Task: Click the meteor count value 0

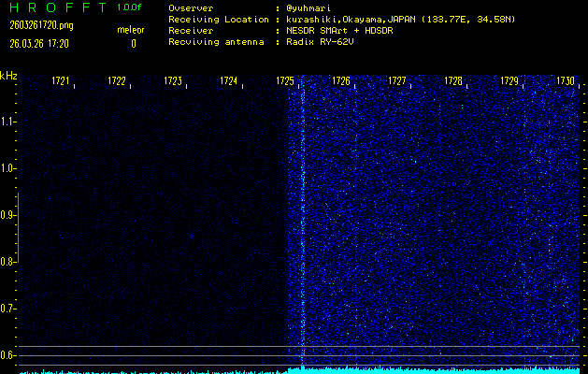Action: (x=134, y=44)
